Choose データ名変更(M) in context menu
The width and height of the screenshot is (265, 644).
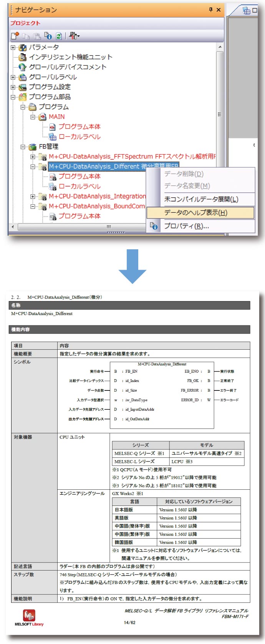(x=200, y=186)
